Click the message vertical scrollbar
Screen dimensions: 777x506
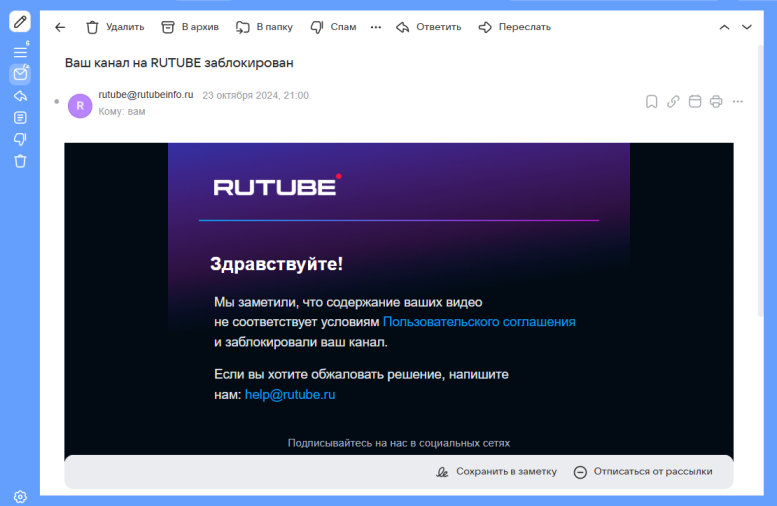click(x=761, y=181)
